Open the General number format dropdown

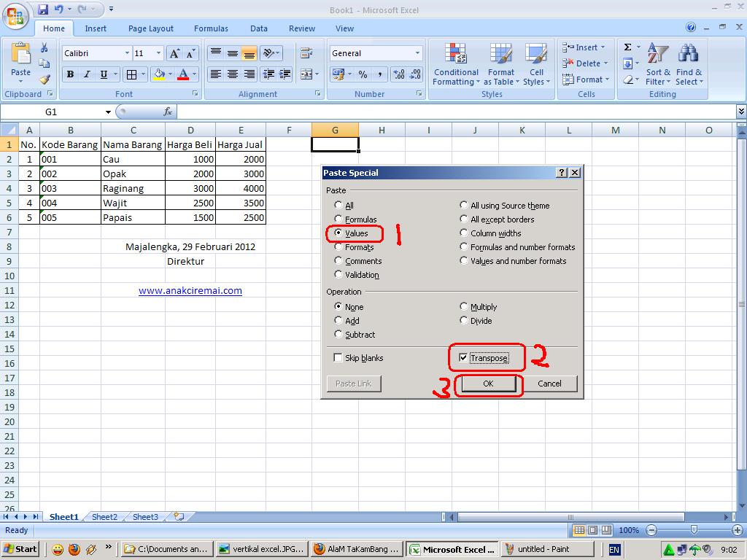click(417, 53)
